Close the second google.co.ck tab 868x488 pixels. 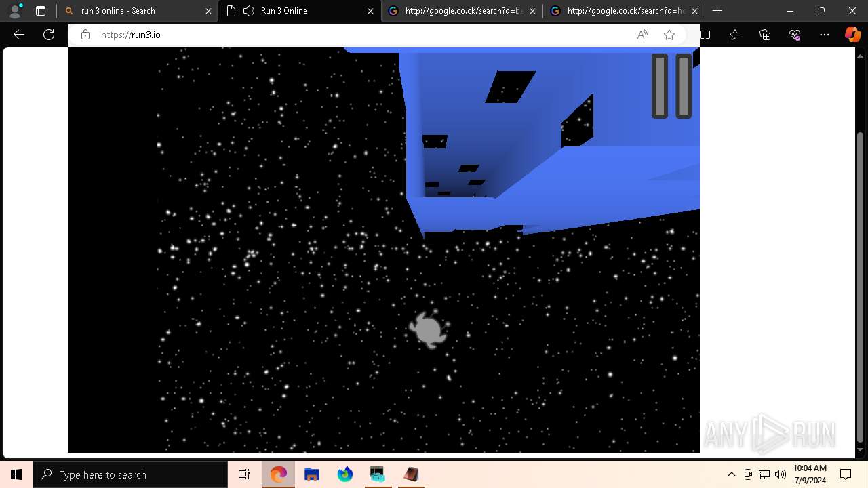(x=694, y=11)
